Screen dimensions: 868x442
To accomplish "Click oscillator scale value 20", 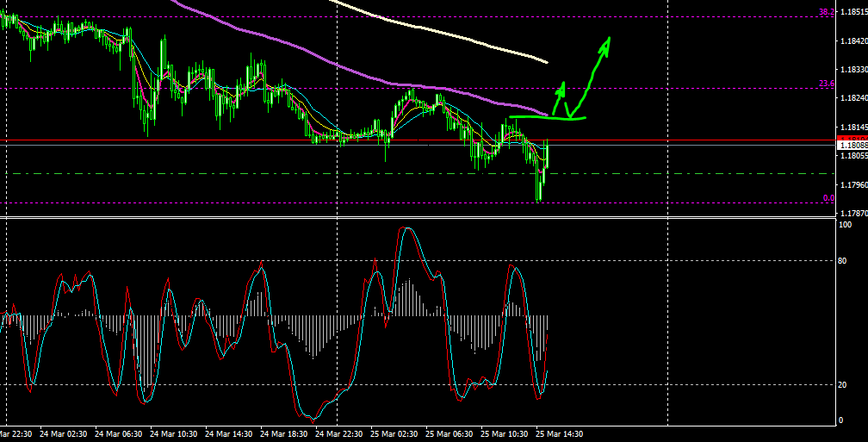I will pos(844,385).
